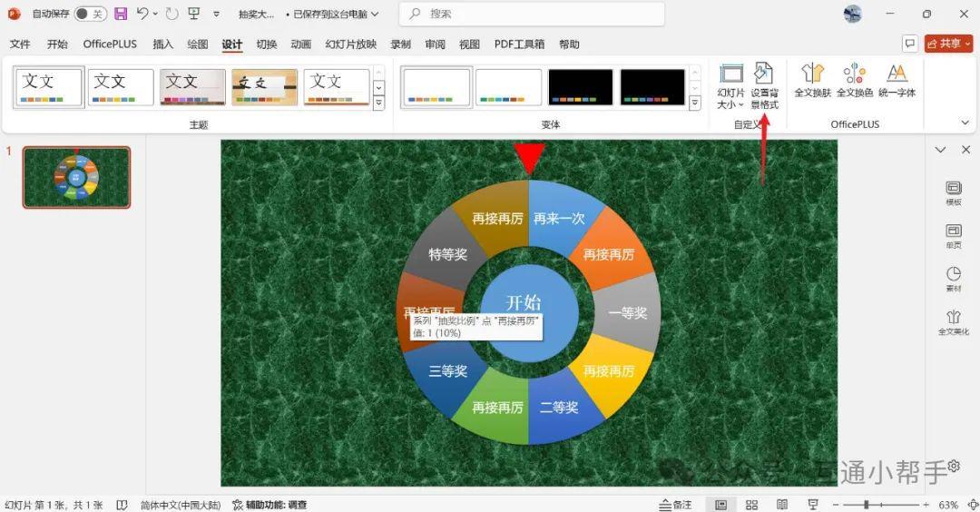Click the Undo arrow icon
Viewport: 980px width, 512px height.
(x=142, y=13)
